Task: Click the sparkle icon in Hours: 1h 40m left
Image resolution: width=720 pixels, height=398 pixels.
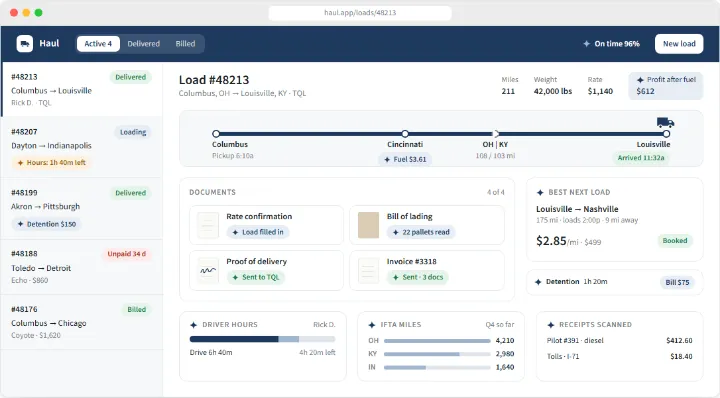Action: coord(20,163)
